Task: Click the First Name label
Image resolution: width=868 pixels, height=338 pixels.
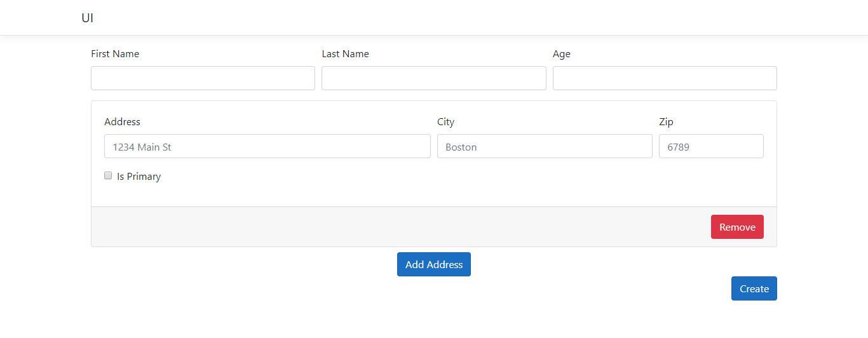Action: (x=115, y=54)
